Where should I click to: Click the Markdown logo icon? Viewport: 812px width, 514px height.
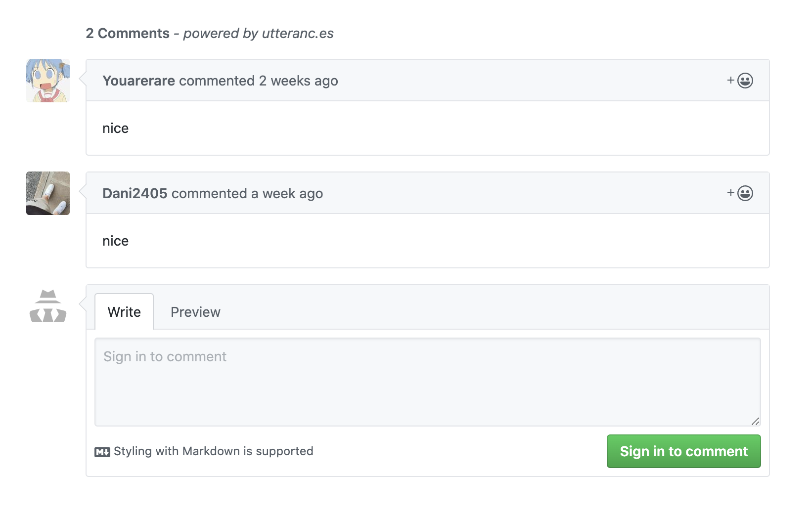point(102,452)
